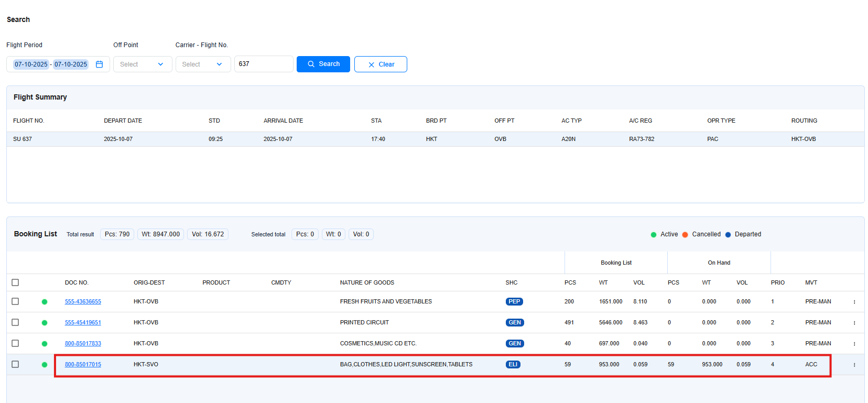Open kebab menu for booking 800-85017015

point(854,365)
